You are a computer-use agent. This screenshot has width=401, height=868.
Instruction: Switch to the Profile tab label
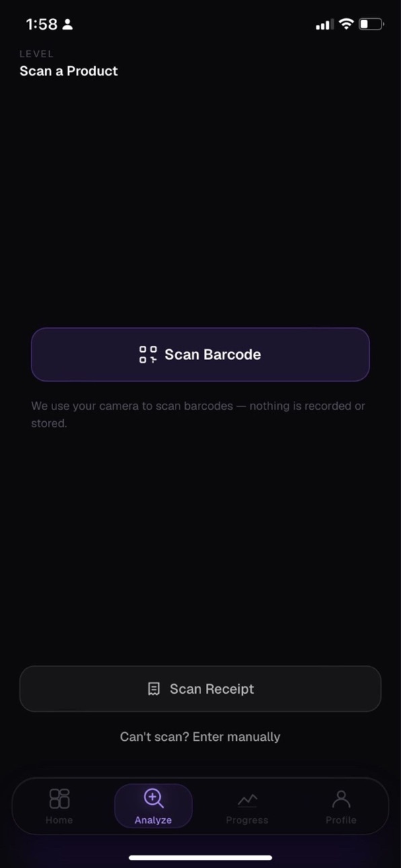click(341, 820)
